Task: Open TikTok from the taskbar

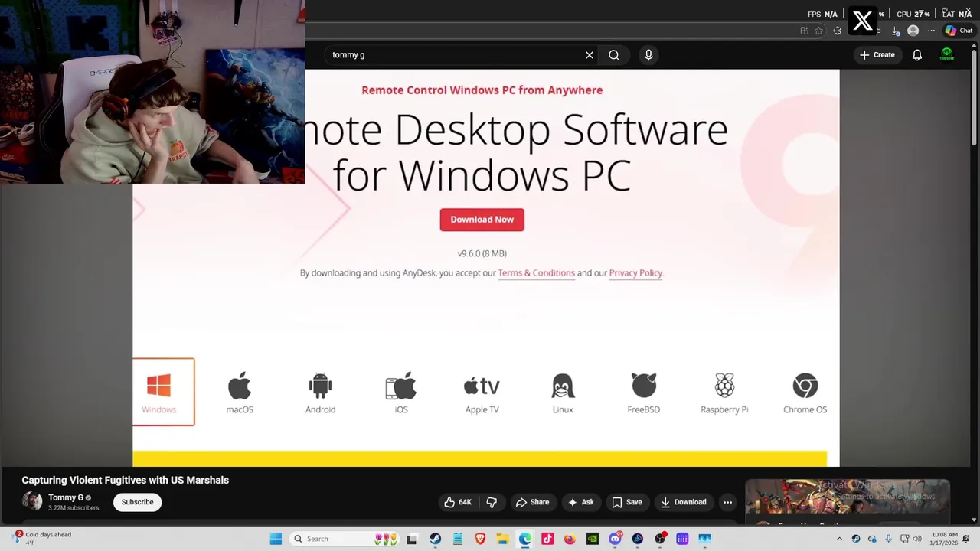Action: [547, 539]
